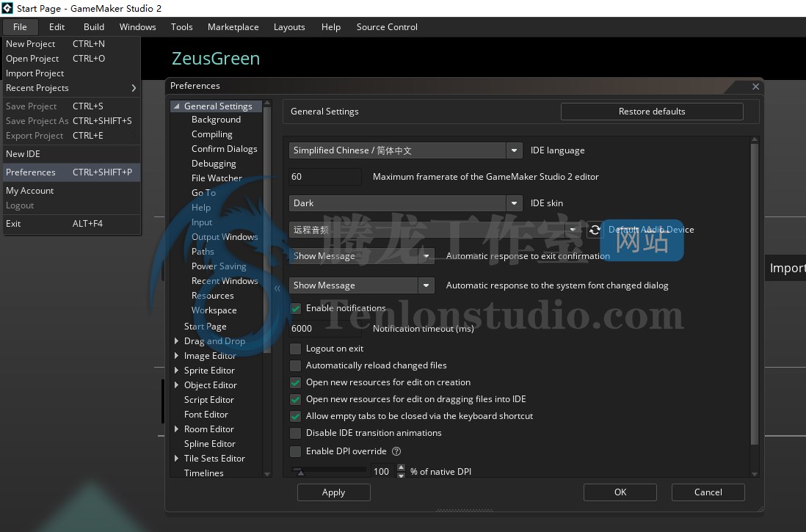The height and width of the screenshot is (532, 806).
Task: Check Automatically reload changed files
Action: point(296,365)
